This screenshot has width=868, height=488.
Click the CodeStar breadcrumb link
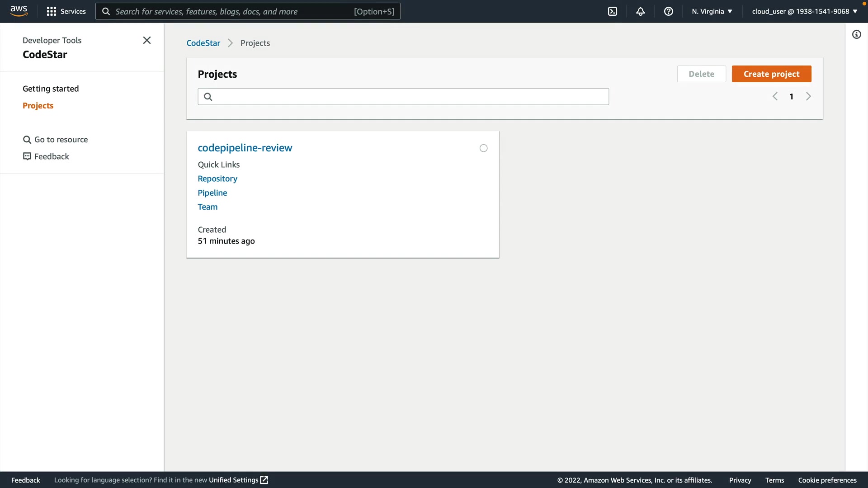[x=203, y=43]
